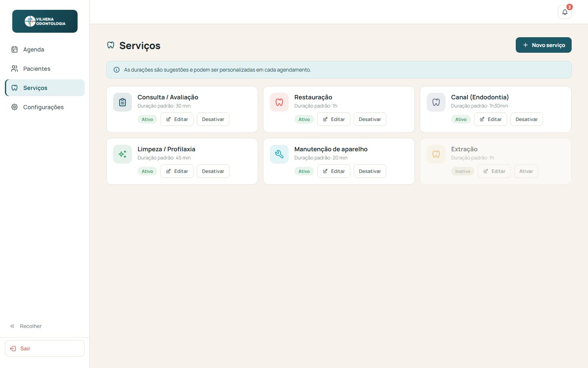Open Configurações from the sidebar
Image resolution: width=588 pixels, height=368 pixels.
(x=45, y=107)
